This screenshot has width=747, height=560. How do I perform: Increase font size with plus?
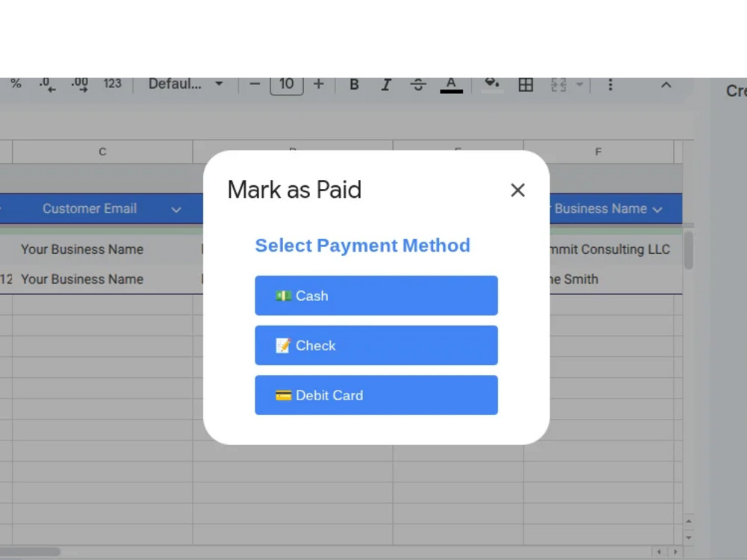(x=319, y=84)
